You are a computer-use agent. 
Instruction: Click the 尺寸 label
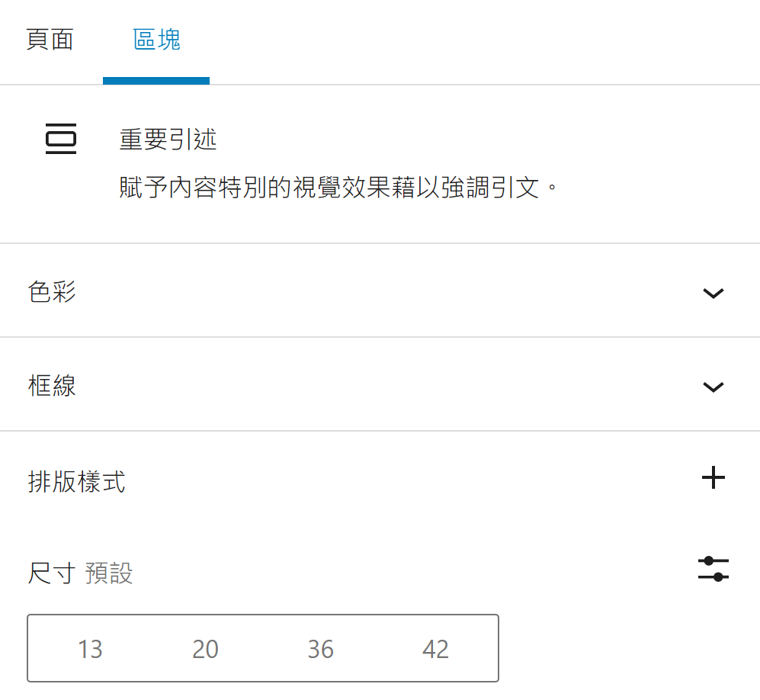tap(50, 573)
